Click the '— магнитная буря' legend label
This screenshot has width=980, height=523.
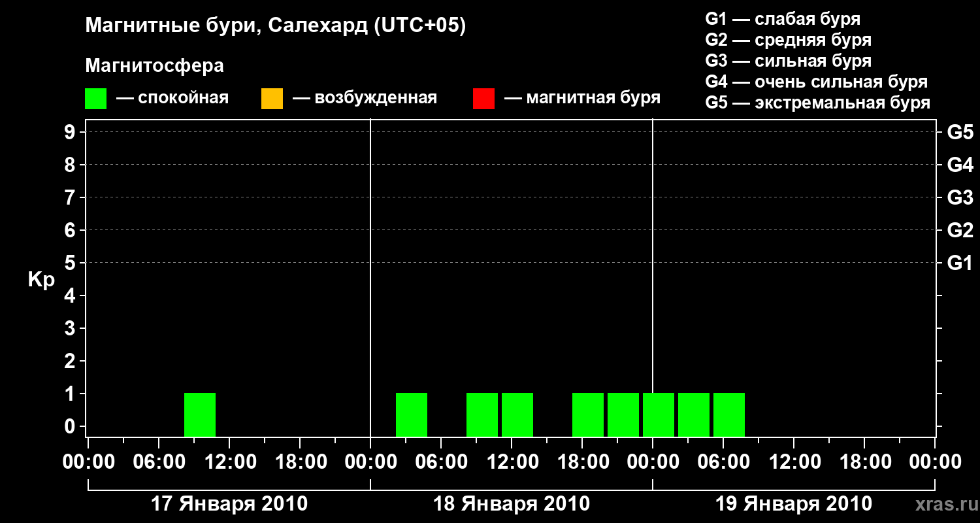click(583, 98)
